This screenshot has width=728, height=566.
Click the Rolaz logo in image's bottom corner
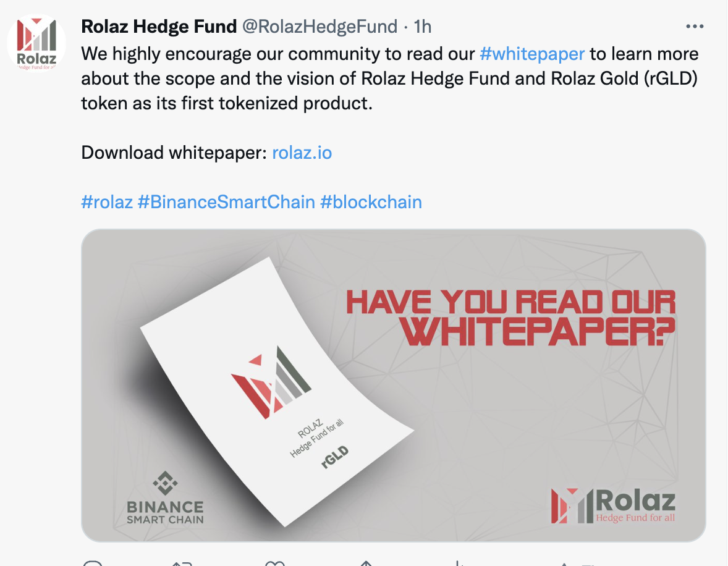[613, 505]
